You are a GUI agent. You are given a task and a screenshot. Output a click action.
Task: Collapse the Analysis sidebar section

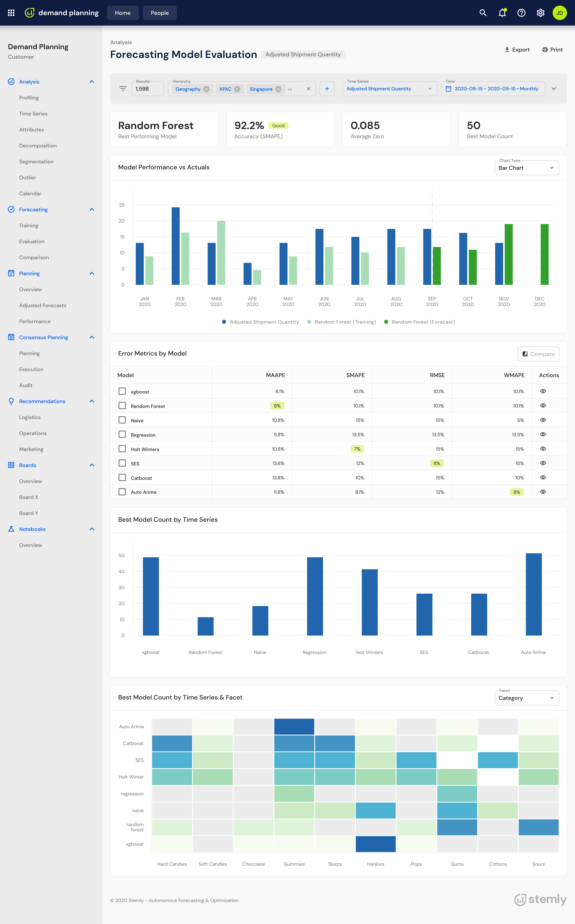coord(92,82)
